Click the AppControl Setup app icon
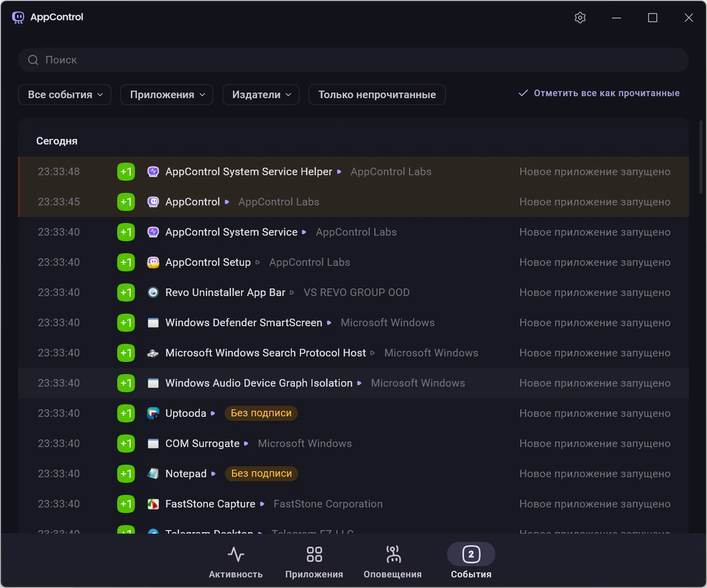The image size is (707, 588). [x=153, y=262]
